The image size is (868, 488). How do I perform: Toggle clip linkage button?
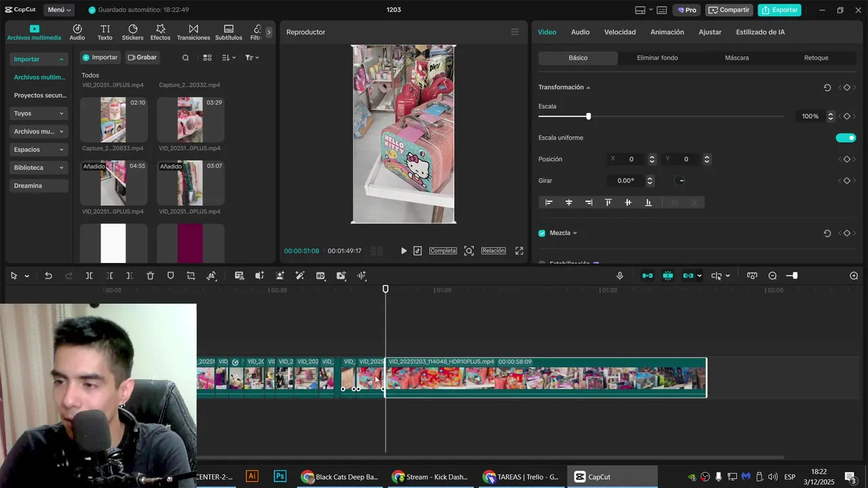[x=688, y=276]
